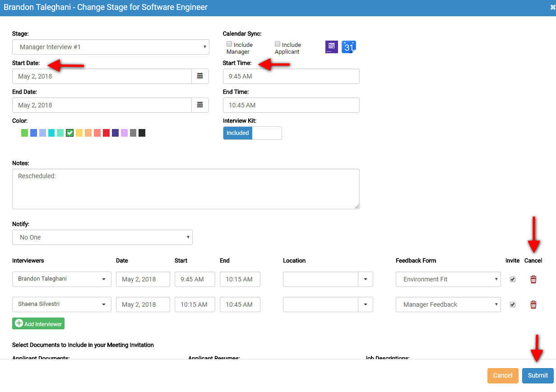This screenshot has width=556, height=392.
Task: Click Shaena's interview End field 10:45 AM
Action: click(x=240, y=304)
